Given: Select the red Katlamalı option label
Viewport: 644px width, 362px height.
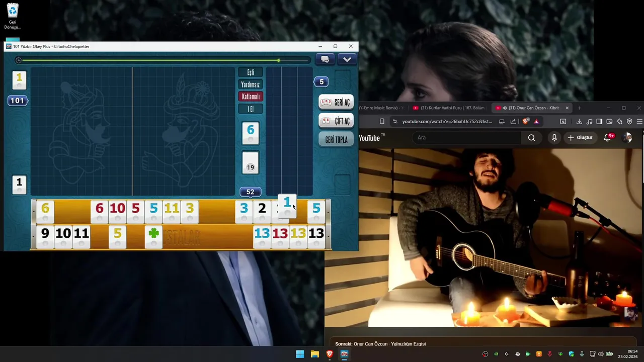Looking at the screenshot, I should pyautogui.click(x=251, y=97).
